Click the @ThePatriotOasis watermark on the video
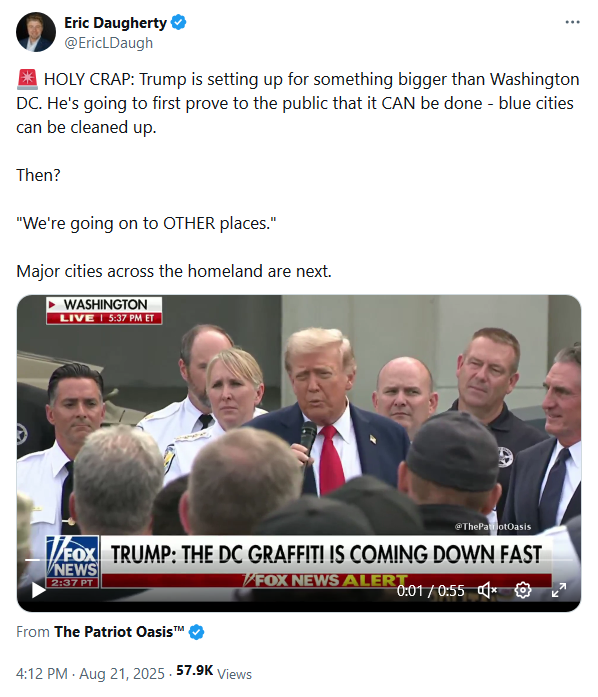598x697 pixels. pos(493,527)
